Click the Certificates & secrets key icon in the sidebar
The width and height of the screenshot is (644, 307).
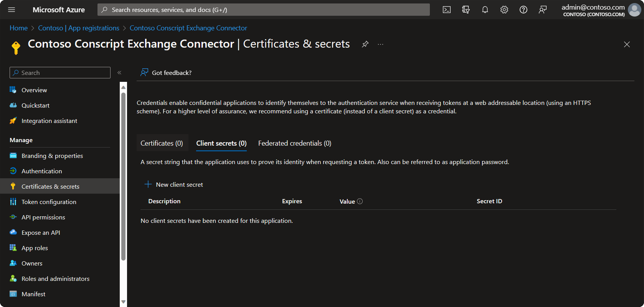click(13, 186)
